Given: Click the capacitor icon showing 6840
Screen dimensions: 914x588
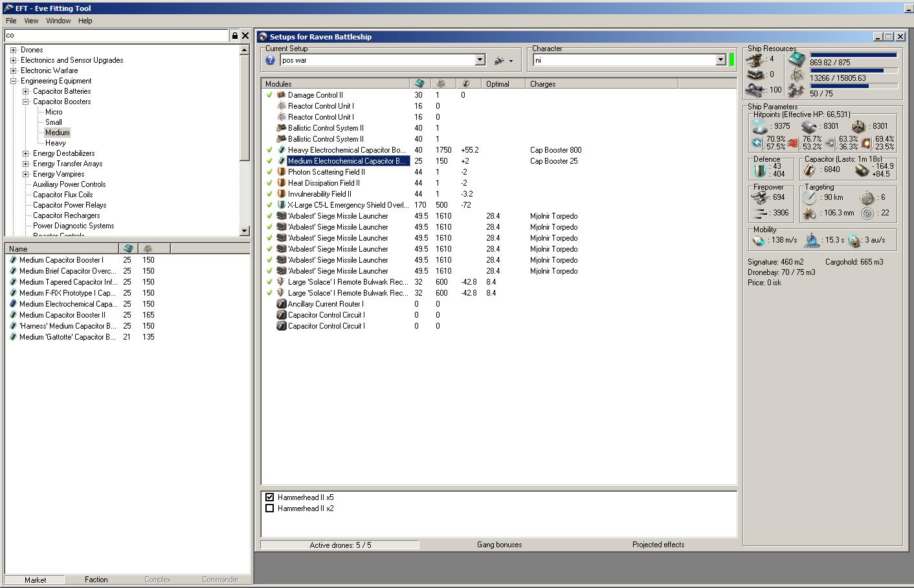Looking at the screenshot, I should click(810, 170).
